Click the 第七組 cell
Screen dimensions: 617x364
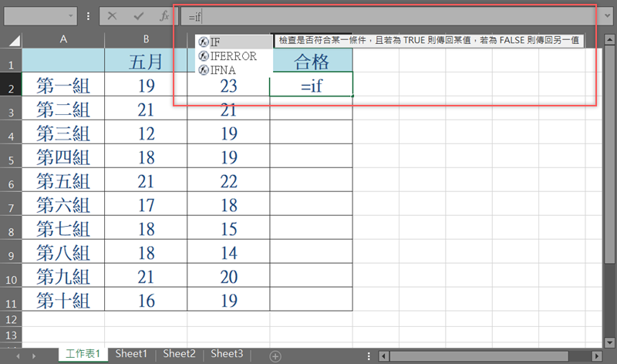tap(63, 228)
